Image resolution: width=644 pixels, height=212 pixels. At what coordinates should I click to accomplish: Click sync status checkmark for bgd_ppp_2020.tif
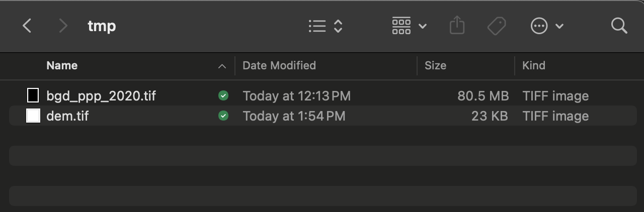[223, 95]
